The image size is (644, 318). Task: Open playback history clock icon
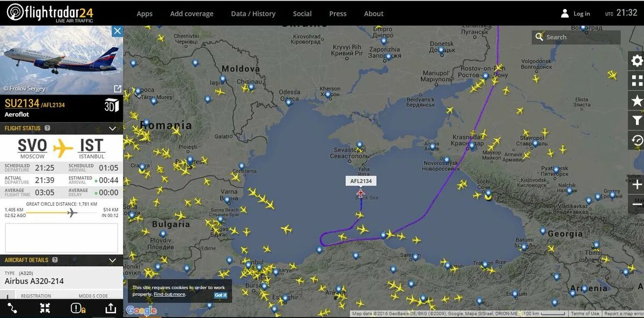pos(637,140)
